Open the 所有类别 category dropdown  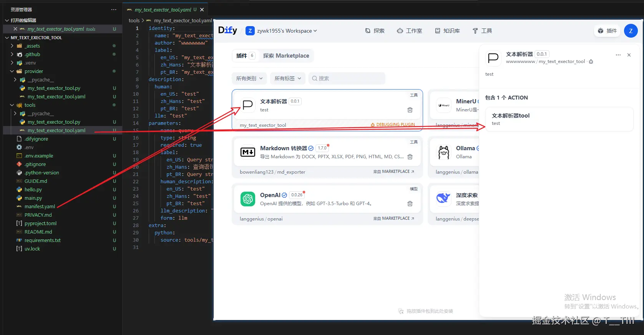pyautogui.click(x=249, y=78)
